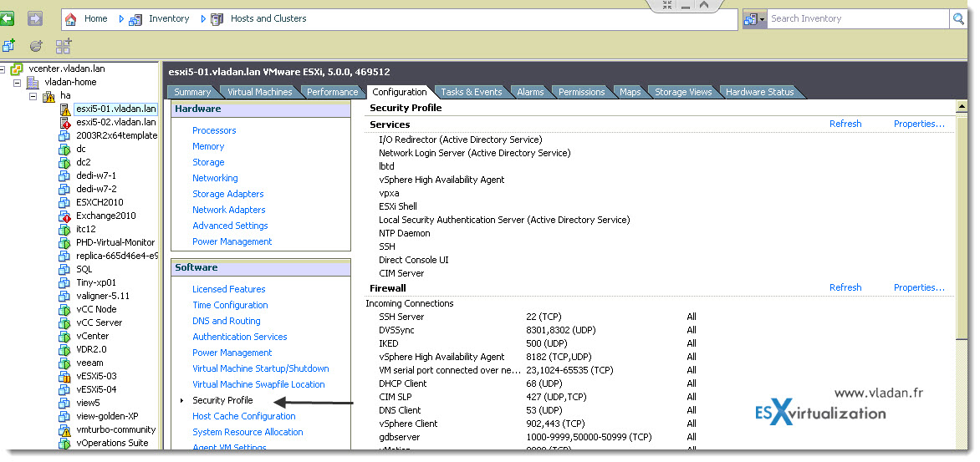The width and height of the screenshot is (980, 462).
Task: Open Authentication Services link
Action: pyautogui.click(x=240, y=337)
